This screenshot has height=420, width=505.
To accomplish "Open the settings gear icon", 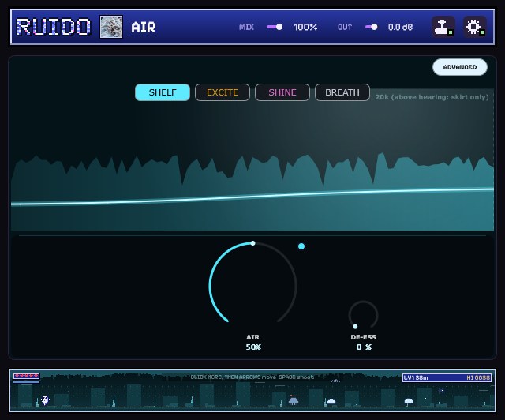I will click(475, 27).
